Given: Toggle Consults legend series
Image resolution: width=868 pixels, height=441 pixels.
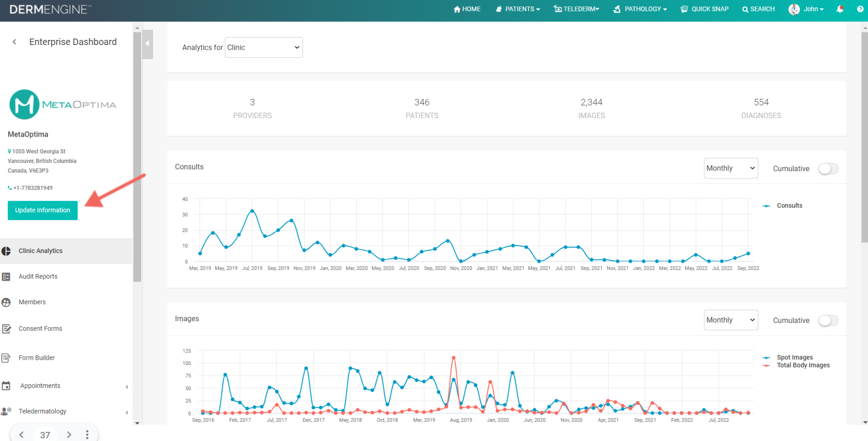Looking at the screenshot, I should click(x=783, y=206).
